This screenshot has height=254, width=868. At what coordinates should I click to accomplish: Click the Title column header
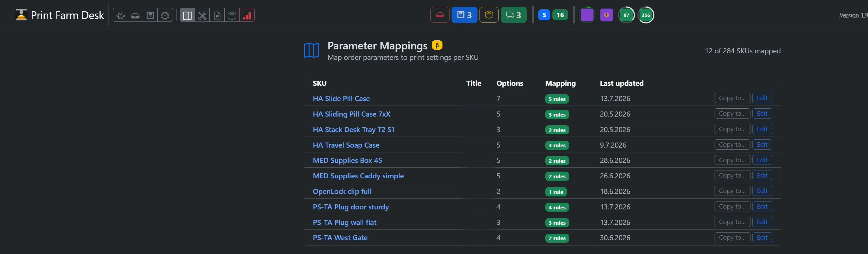[474, 83]
